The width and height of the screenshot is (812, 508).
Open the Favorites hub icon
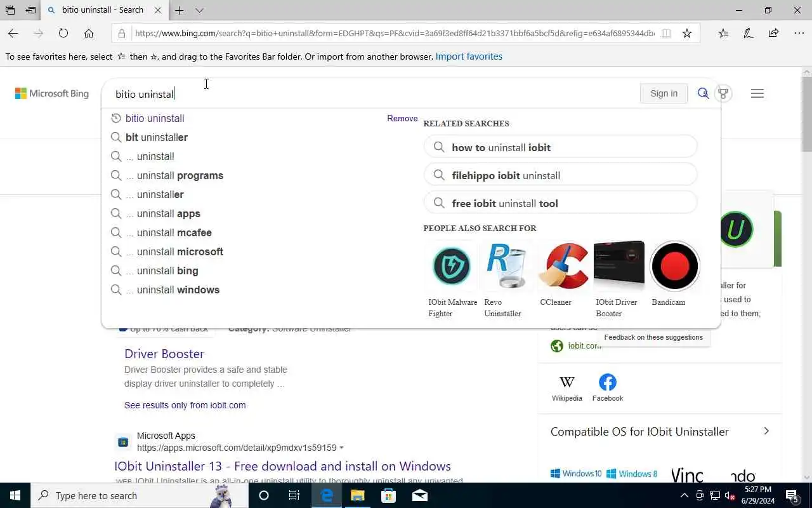click(x=723, y=34)
